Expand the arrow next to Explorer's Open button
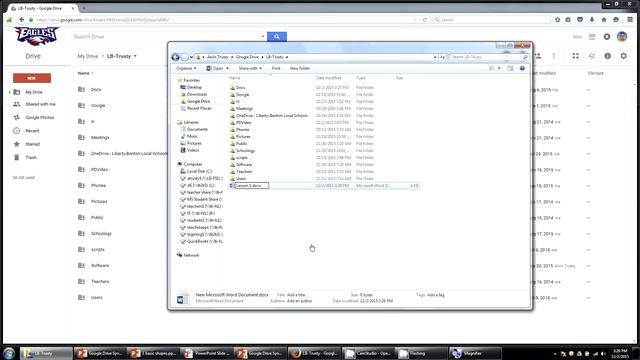The image size is (640, 360). (227, 69)
